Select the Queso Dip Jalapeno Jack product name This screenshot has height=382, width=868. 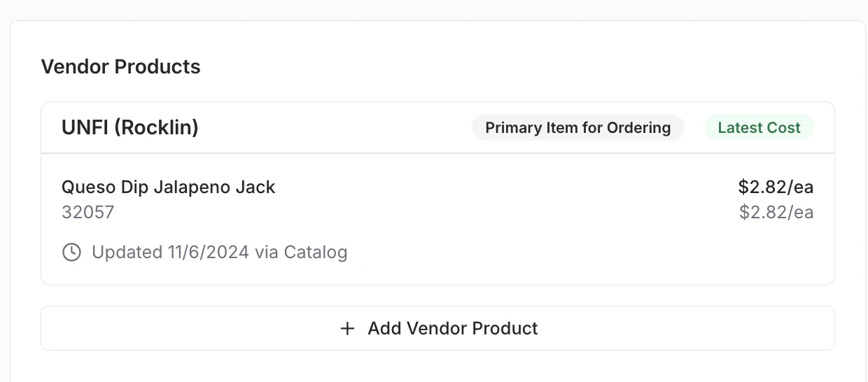click(168, 188)
